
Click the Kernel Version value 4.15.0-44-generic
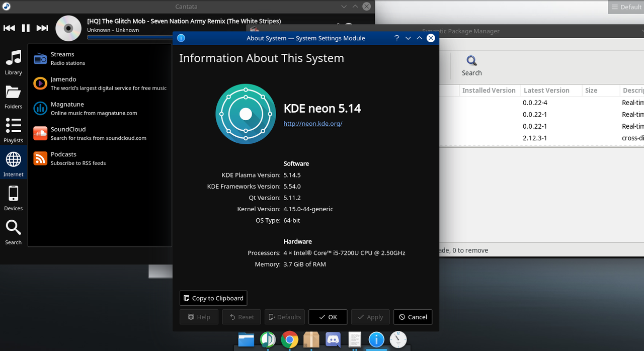(x=308, y=209)
